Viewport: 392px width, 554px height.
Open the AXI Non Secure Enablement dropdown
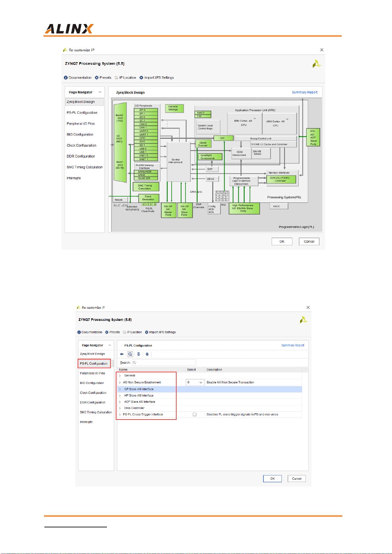195,382
